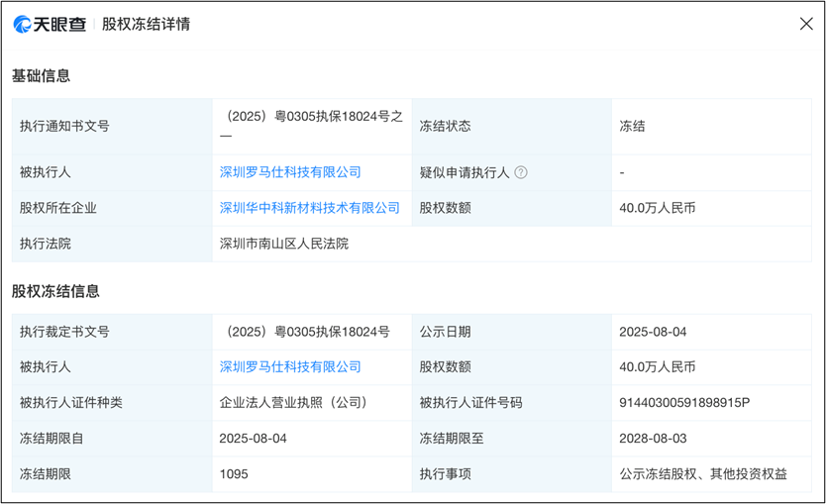826x504 pixels.
Task: Click the 被执行人 label in 基础信息 table
Action: (x=46, y=172)
